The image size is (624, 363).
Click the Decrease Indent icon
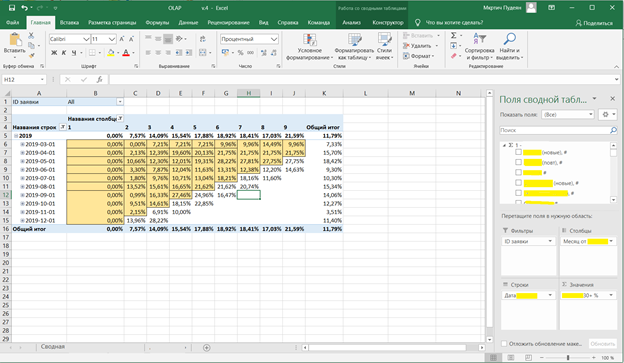click(x=179, y=53)
